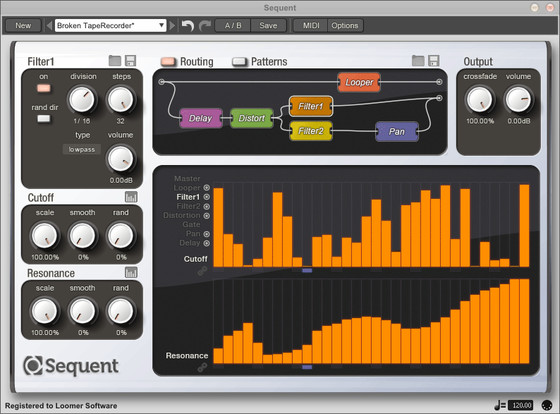The height and width of the screenshot is (414, 560).
Task: Click the MIDI indicator icon at bottom right
Action: click(546, 405)
